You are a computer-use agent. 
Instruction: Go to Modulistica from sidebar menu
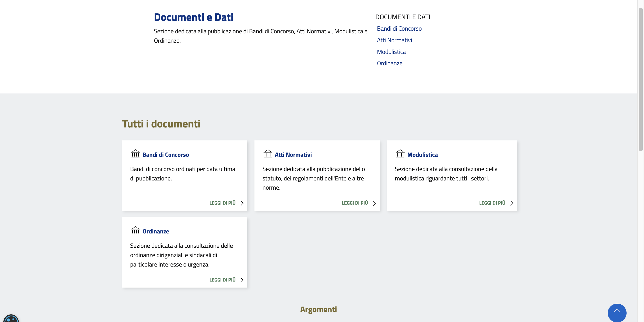click(391, 52)
